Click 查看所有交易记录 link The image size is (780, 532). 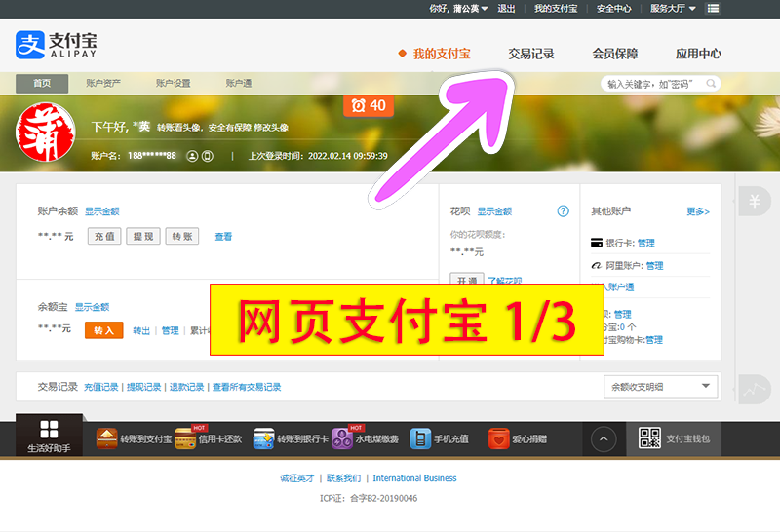[x=247, y=387]
